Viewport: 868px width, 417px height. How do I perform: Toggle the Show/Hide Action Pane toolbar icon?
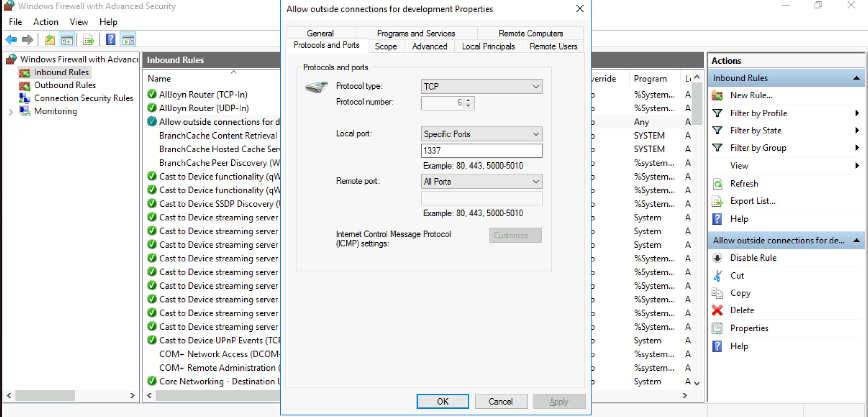click(128, 40)
